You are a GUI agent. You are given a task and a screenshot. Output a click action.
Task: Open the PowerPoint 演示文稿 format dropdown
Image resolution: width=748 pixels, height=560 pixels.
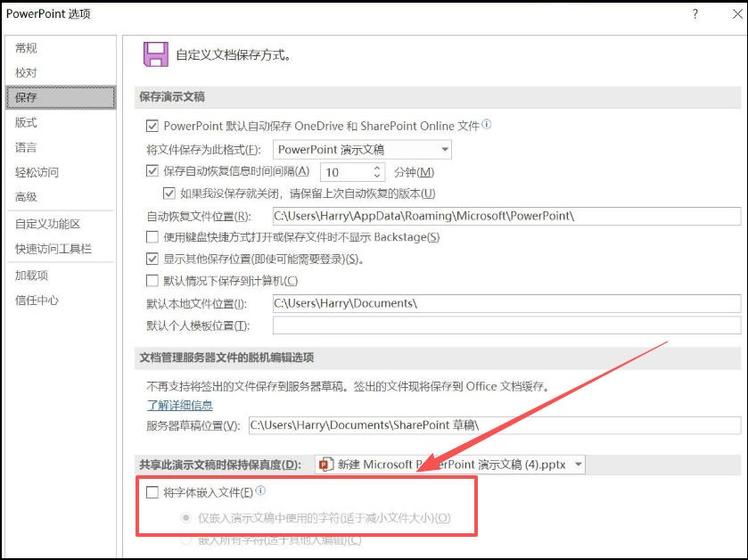pos(443,149)
